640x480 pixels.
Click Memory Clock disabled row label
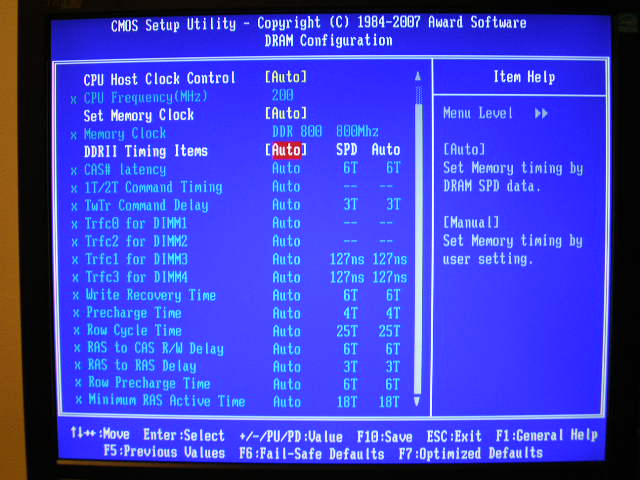[125, 133]
